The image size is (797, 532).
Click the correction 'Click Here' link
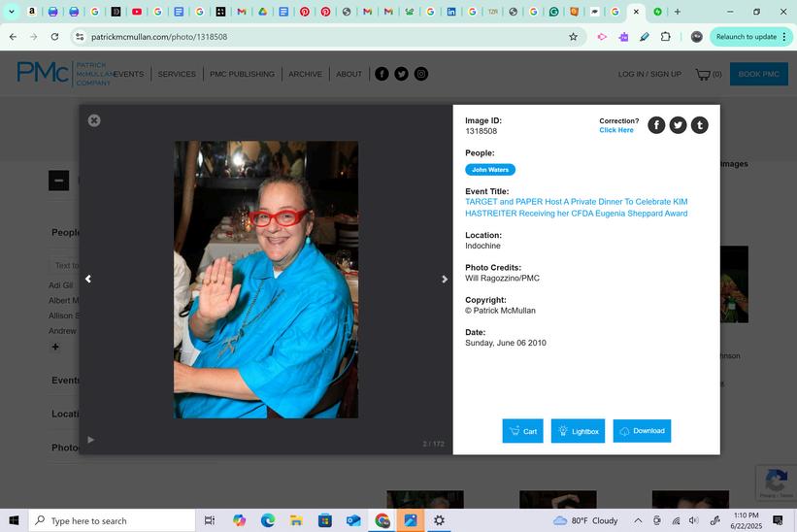click(x=616, y=130)
